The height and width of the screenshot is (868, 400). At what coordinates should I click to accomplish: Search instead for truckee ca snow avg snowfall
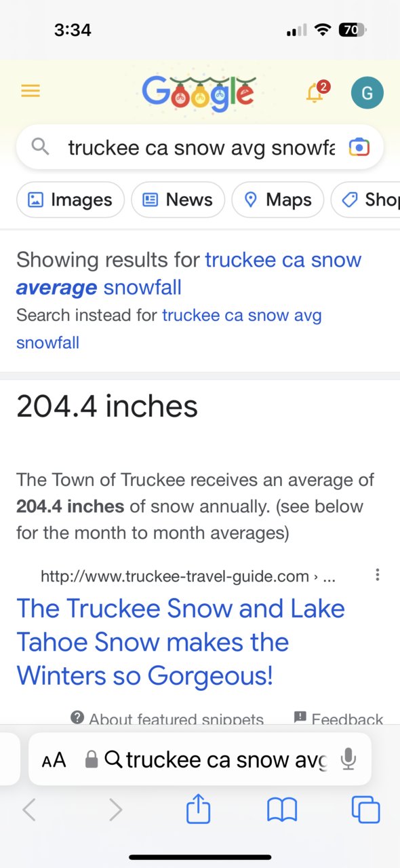point(169,328)
